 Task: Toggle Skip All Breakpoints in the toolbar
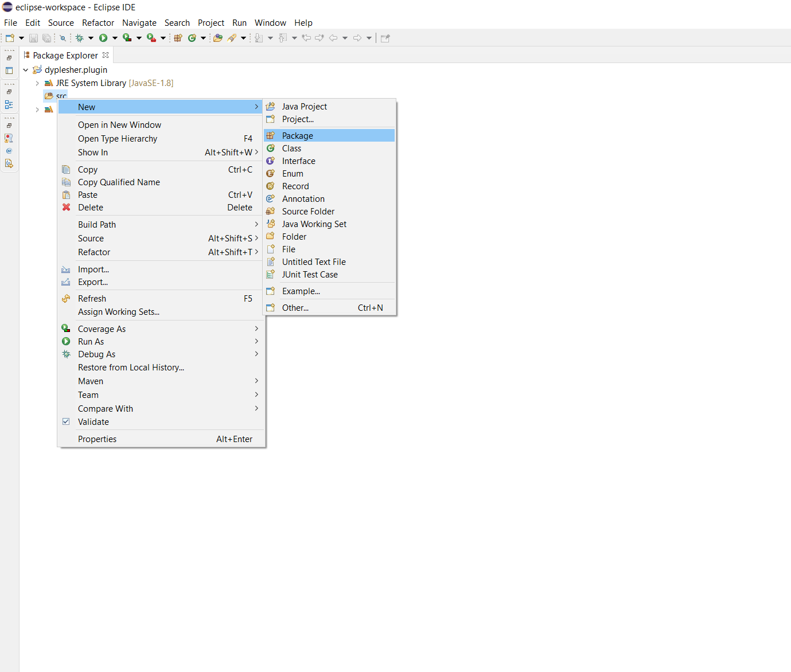point(63,38)
